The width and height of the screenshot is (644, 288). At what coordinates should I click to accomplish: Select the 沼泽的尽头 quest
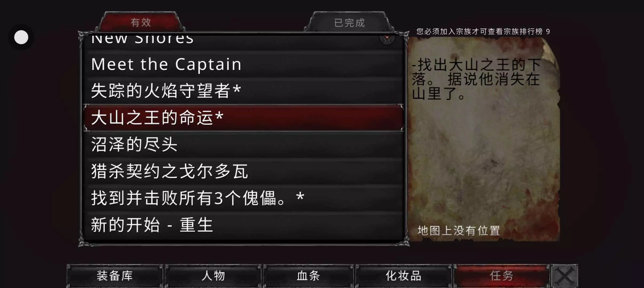[x=244, y=145]
